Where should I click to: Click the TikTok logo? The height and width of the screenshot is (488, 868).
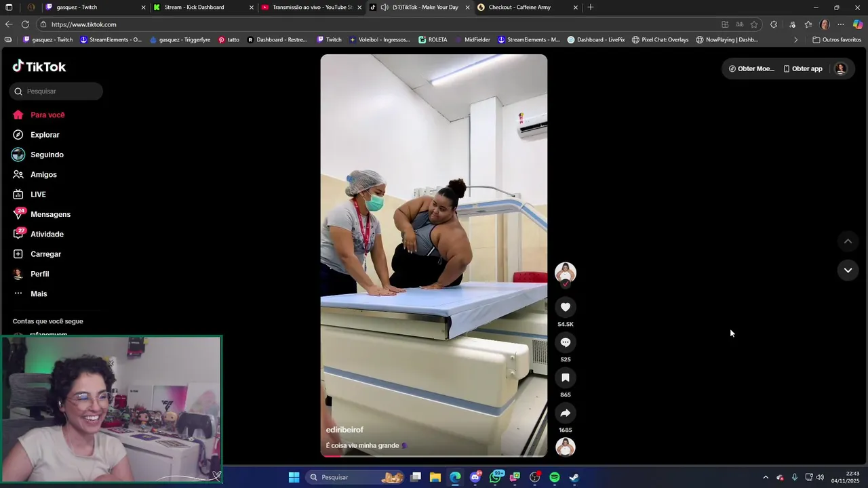click(39, 66)
